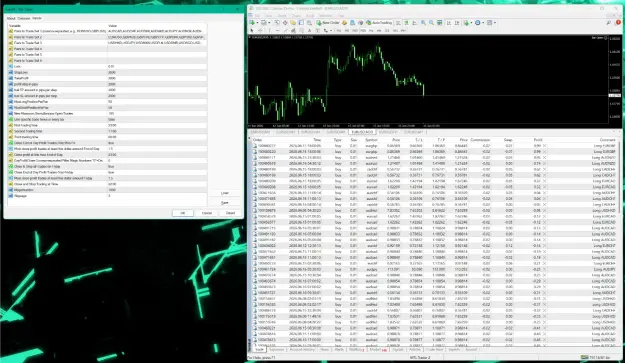Expand the Arrows drawing tool dropdown
Screen dimensions: 625x363
pos(331,30)
